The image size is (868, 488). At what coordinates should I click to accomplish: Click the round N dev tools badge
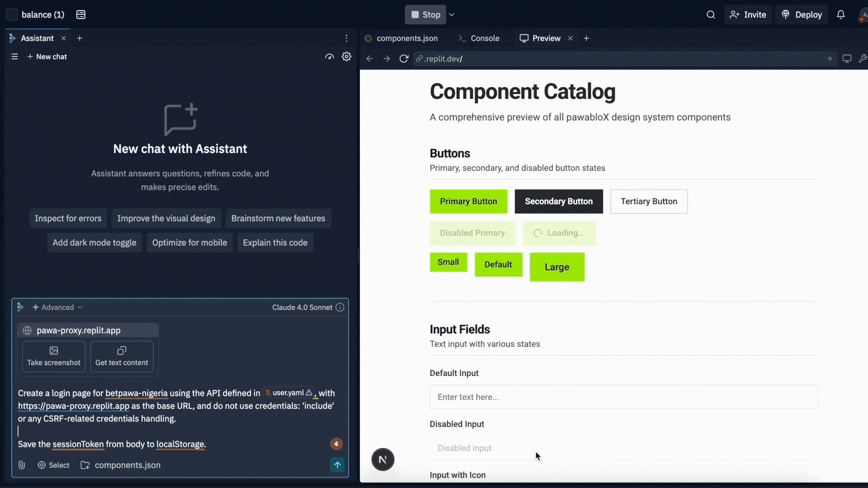tap(383, 460)
